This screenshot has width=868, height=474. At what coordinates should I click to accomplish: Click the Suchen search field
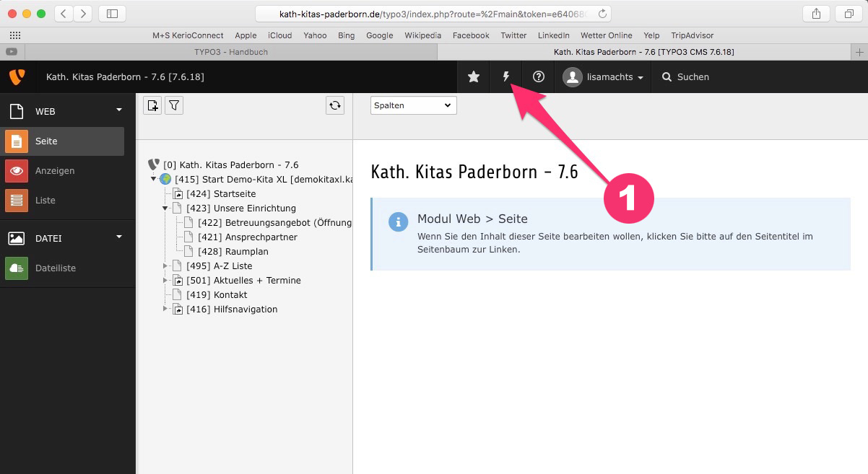(693, 77)
